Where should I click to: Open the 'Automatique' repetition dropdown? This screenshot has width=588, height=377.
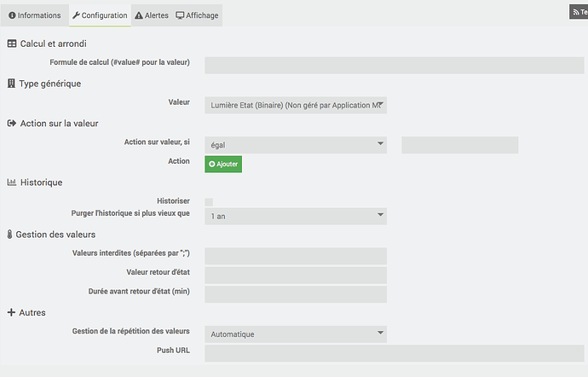point(296,333)
